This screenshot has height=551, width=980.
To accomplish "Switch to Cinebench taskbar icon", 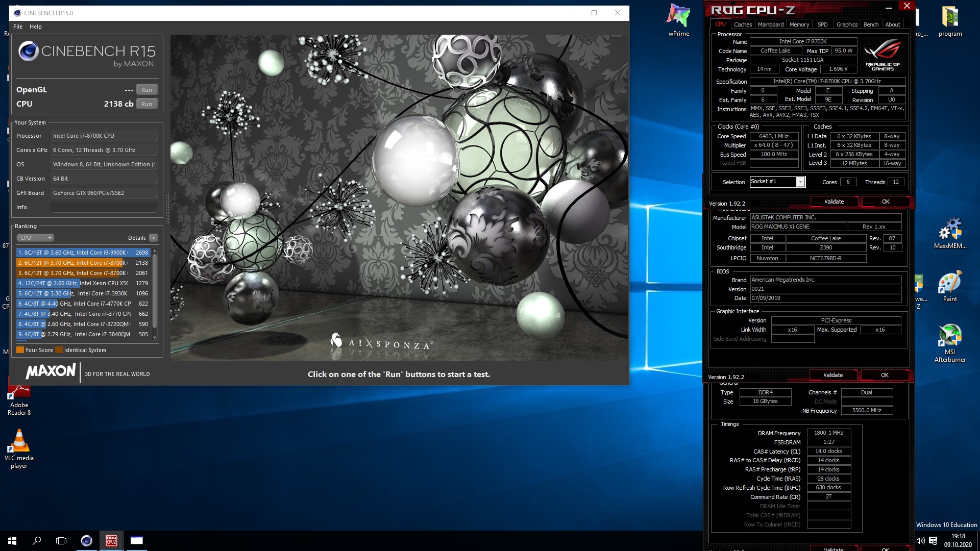I will click(x=87, y=541).
